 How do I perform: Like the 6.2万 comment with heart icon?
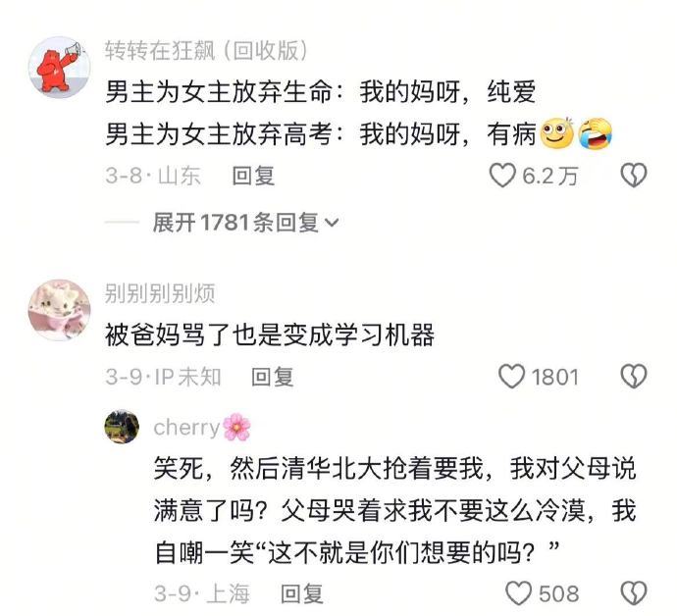pos(502,176)
